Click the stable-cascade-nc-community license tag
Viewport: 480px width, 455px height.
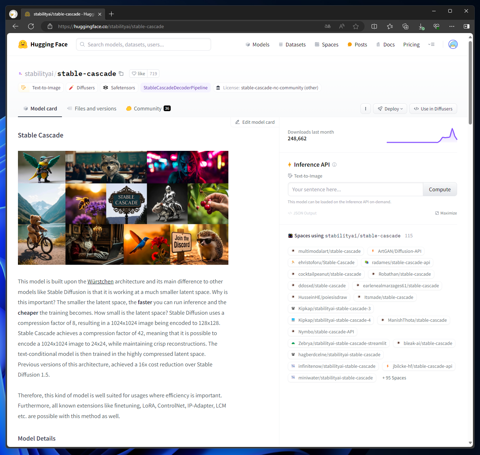[267, 88]
